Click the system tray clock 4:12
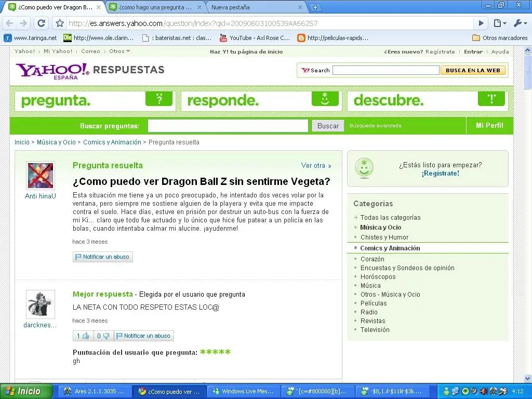Image resolution: width=532 pixels, height=399 pixels. 517,392
